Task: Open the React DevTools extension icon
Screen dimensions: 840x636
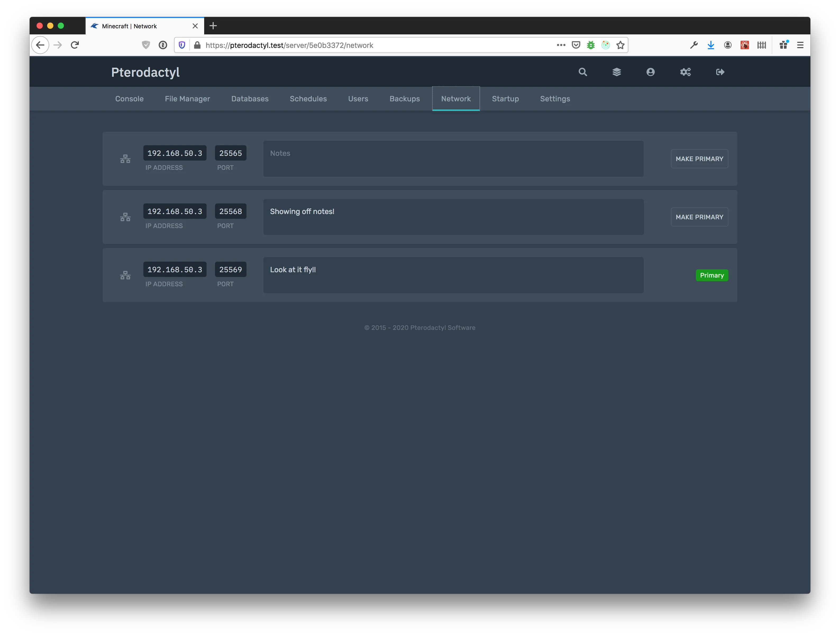Action: [x=745, y=45]
